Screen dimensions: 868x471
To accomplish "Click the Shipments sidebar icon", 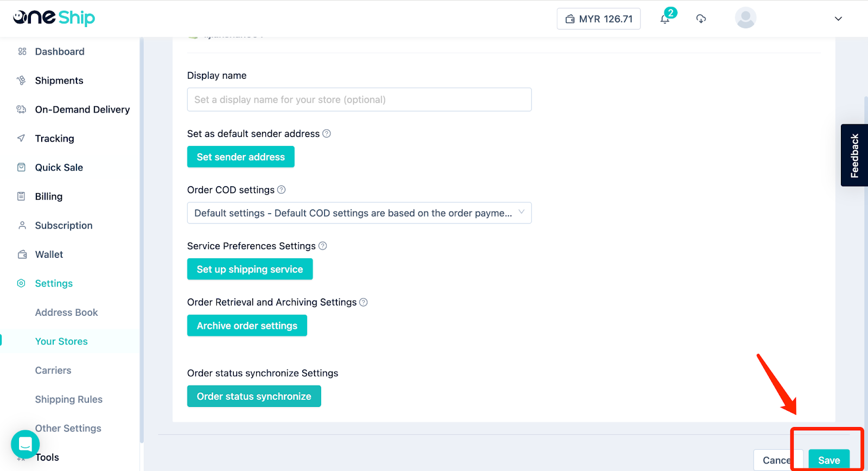I will point(22,80).
